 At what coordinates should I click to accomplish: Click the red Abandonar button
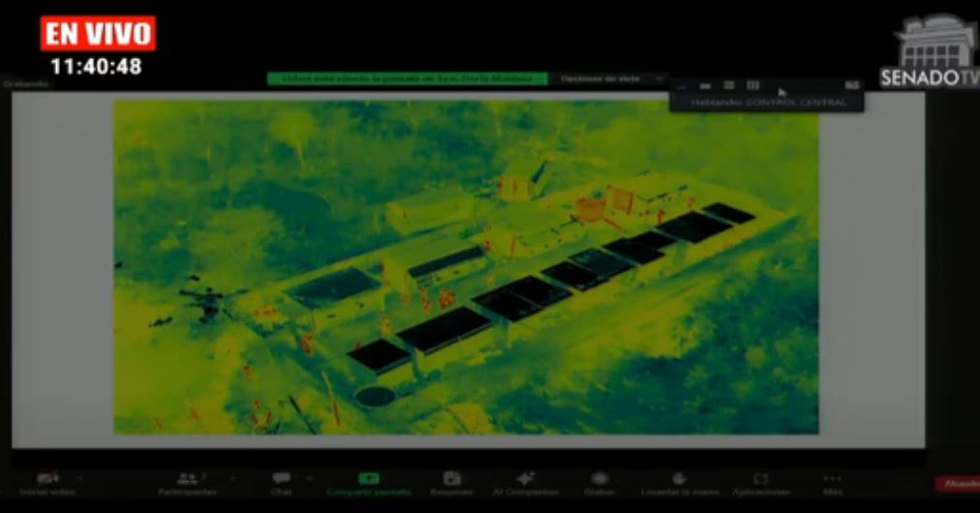pyautogui.click(x=958, y=484)
